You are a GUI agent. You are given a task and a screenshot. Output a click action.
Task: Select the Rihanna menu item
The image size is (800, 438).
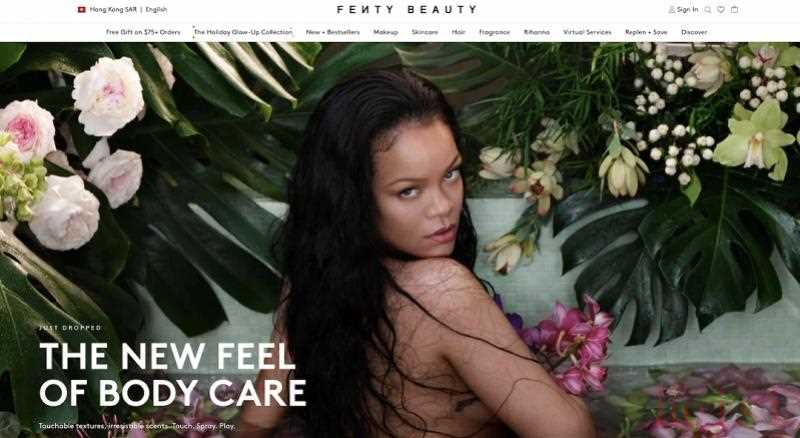(537, 32)
